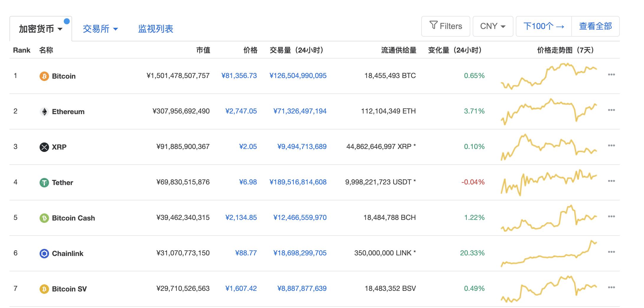This screenshot has width=644, height=308.
Task: Click Chainlink change value 20.33%
Action: [x=472, y=253]
